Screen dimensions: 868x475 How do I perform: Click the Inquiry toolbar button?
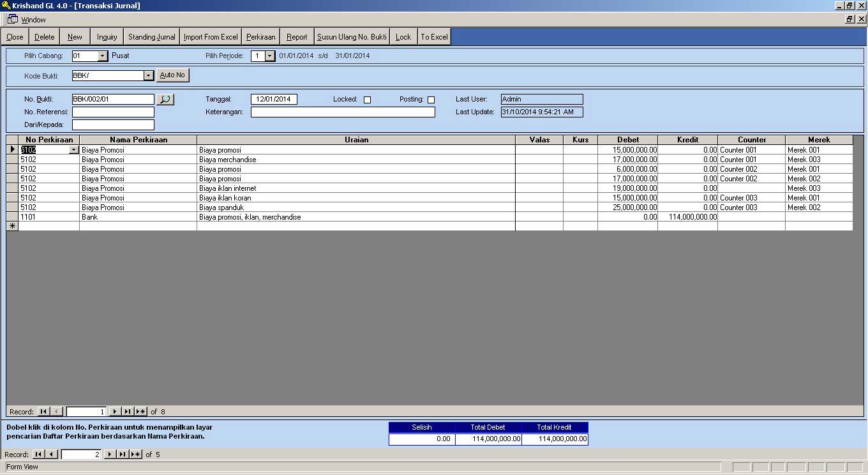107,37
